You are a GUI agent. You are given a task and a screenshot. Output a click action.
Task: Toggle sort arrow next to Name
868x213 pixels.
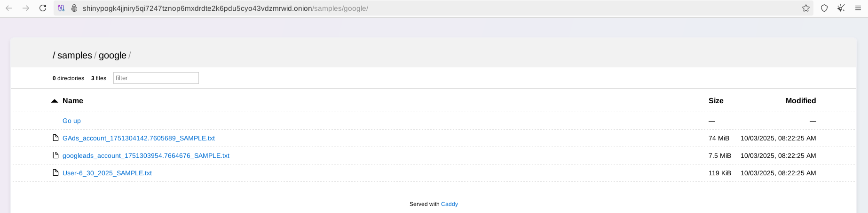pyautogui.click(x=55, y=101)
